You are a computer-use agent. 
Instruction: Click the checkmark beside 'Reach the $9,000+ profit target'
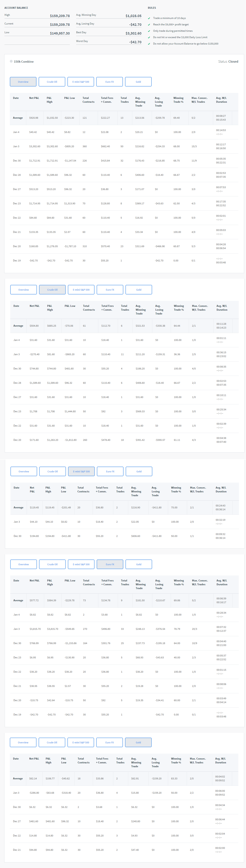pyautogui.click(x=149, y=25)
